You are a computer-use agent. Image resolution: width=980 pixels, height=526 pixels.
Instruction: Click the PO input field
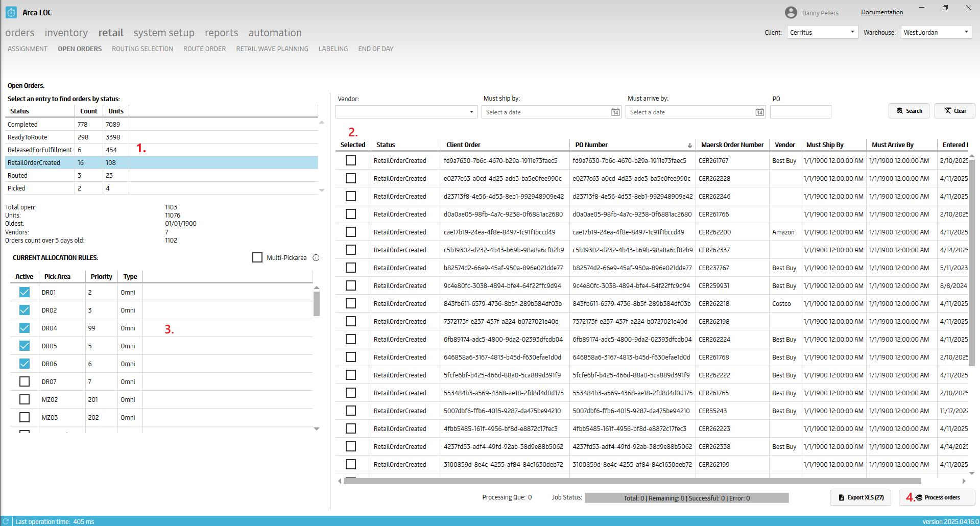tap(801, 112)
